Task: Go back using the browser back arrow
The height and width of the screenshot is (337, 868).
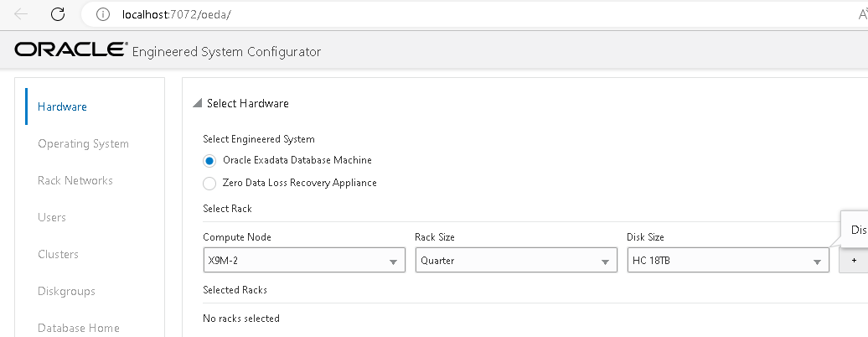Action: click(x=21, y=14)
